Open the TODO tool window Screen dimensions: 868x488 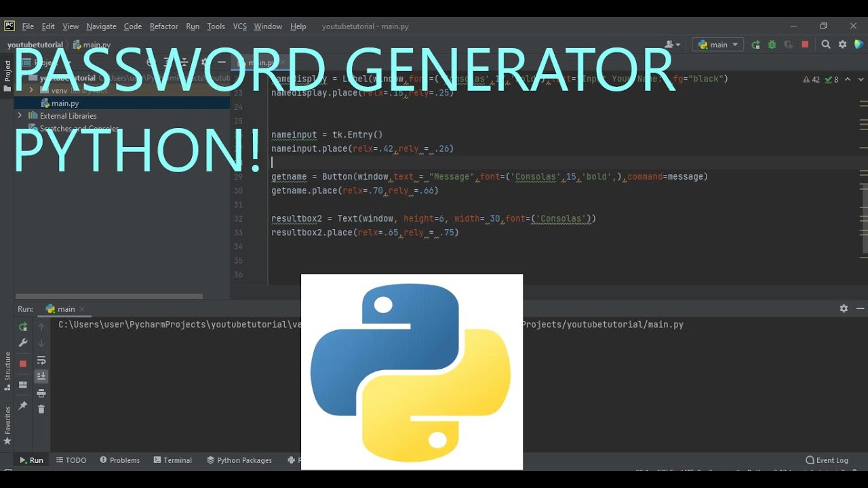pyautogui.click(x=71, y=460)
